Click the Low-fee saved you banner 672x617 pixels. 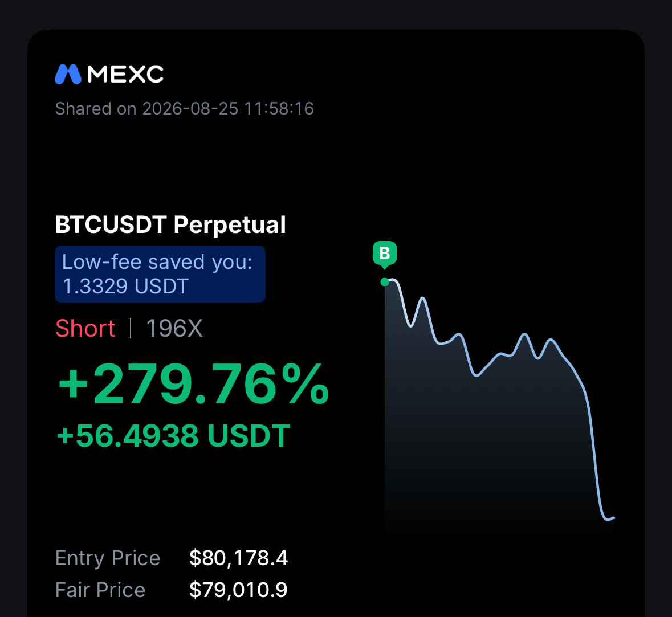pos(160,274)
